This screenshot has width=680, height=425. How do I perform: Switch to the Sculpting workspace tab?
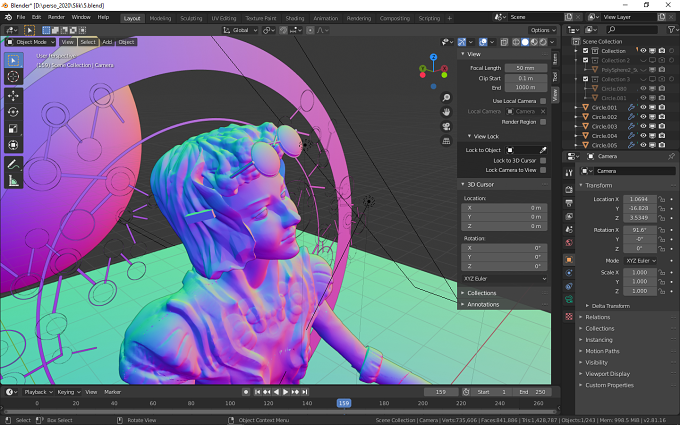(191, 18)
